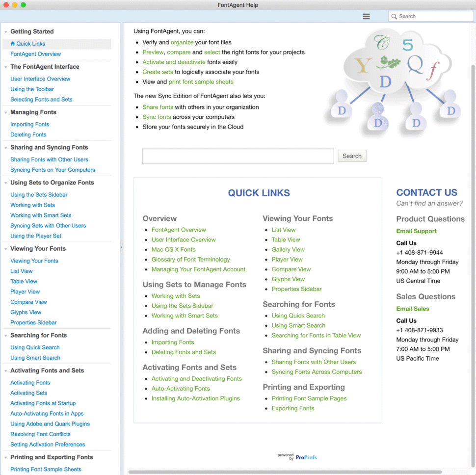Viewport: 476px width, 475px height.
Task: Click the sidebar collapse handle arrow
Action: [121, 247]
